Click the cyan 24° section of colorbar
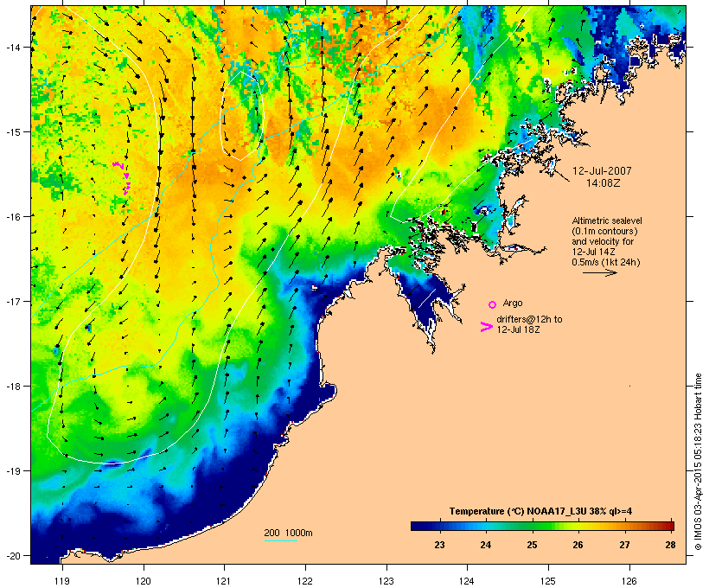This screenshot has height=588, width=709. point(486,526)
